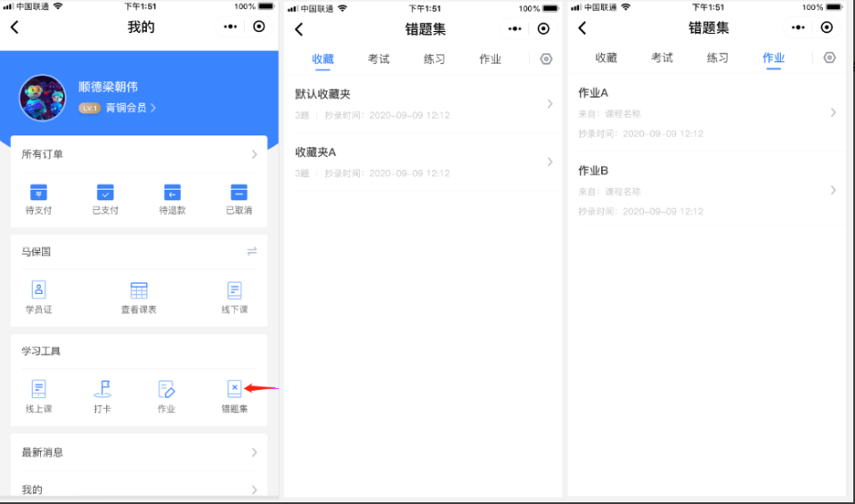
Task: Tap circle close button on the middle 错题集 screen
Action: 543,28
